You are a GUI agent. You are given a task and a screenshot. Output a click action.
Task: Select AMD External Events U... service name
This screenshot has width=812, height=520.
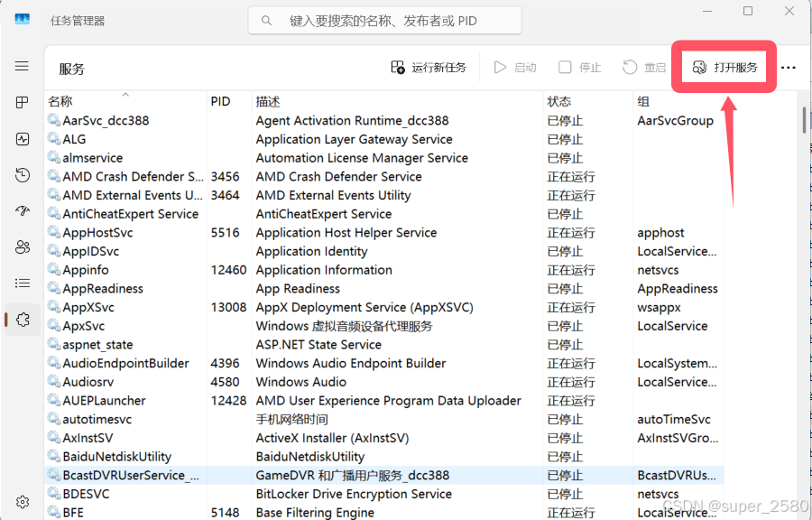133,195
